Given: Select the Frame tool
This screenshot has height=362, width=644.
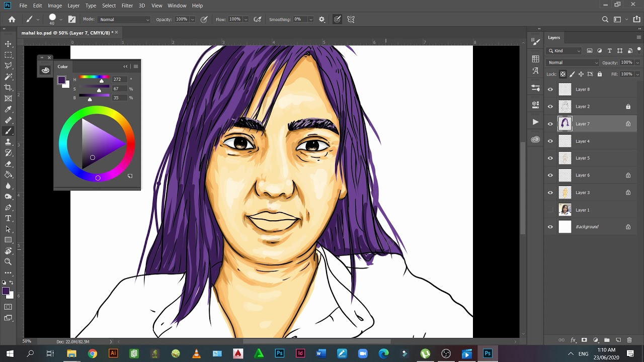Looking at the screenshot, I should click(8, 99).
